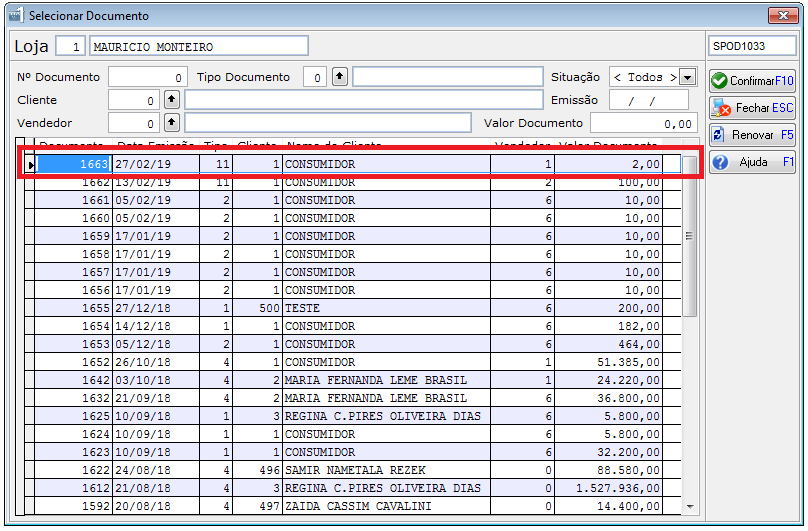This screenshot has width=808, height=531.
Task: Click client code 500 cell
Action: (257, 308)
